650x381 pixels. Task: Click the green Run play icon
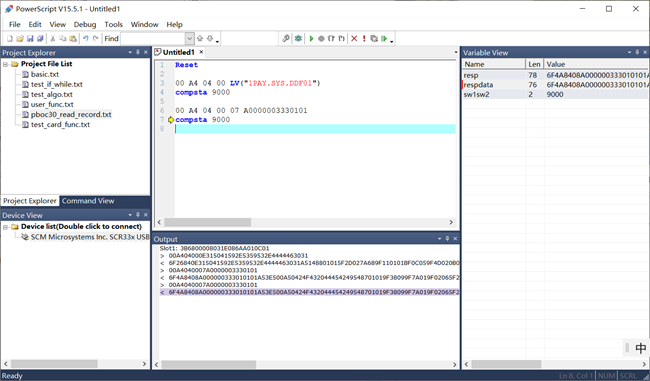(311, 39)
